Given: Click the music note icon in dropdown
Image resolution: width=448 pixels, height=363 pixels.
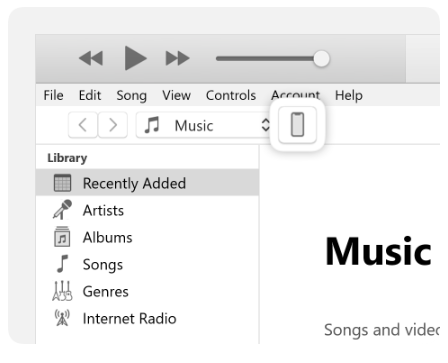Looking at the screenshot, I should click(152, 125).
